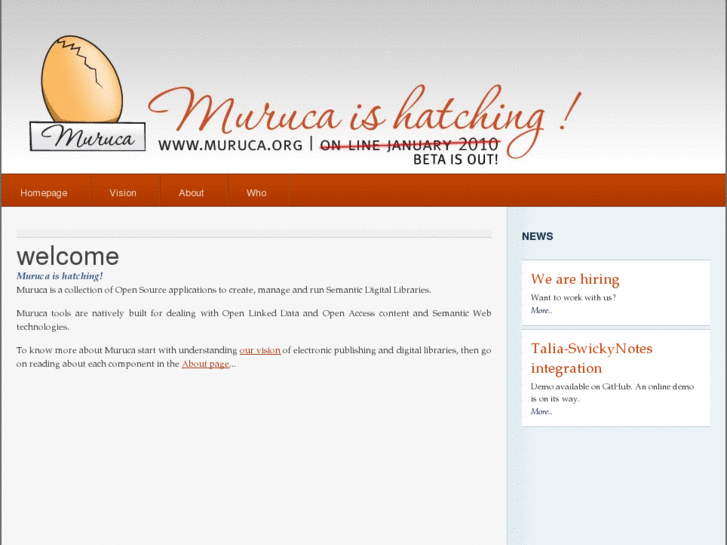The width and height of the screenshot is (727, 545).
Task: Open the About menu item
Action: pyautogui.click(x=191, y=193)
